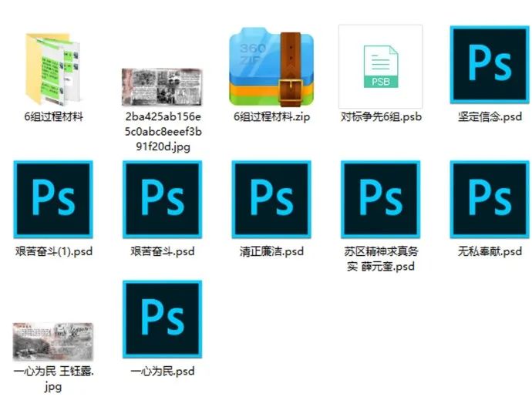Screen dimensions: 532x407
Task: Click the file name 一心为民.psd
Action: pyautogui.click(x=162, y=372)
